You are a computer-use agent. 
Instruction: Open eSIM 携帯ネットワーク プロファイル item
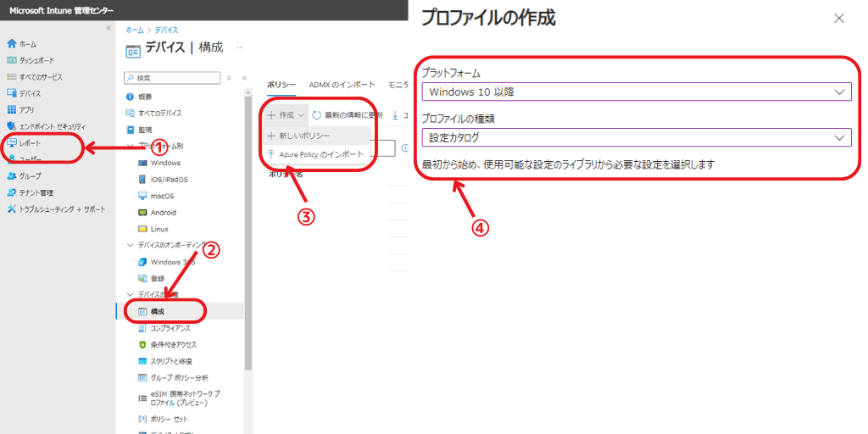coord(179,398)
